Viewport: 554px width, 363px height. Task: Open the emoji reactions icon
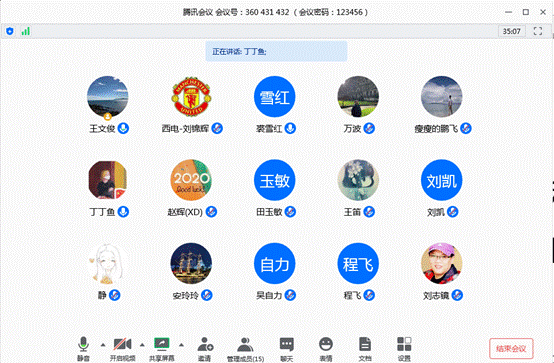[x=325, y=344]
